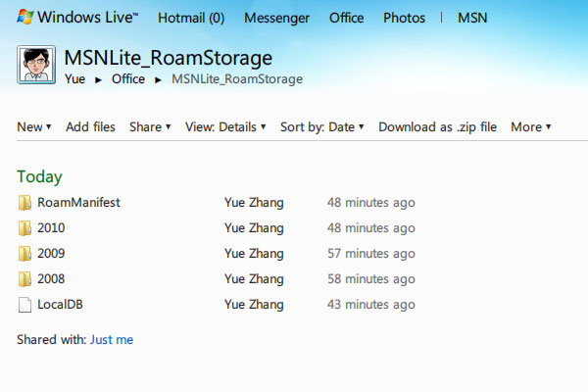Click the Just me sharing link

click(x=111, y=340)
